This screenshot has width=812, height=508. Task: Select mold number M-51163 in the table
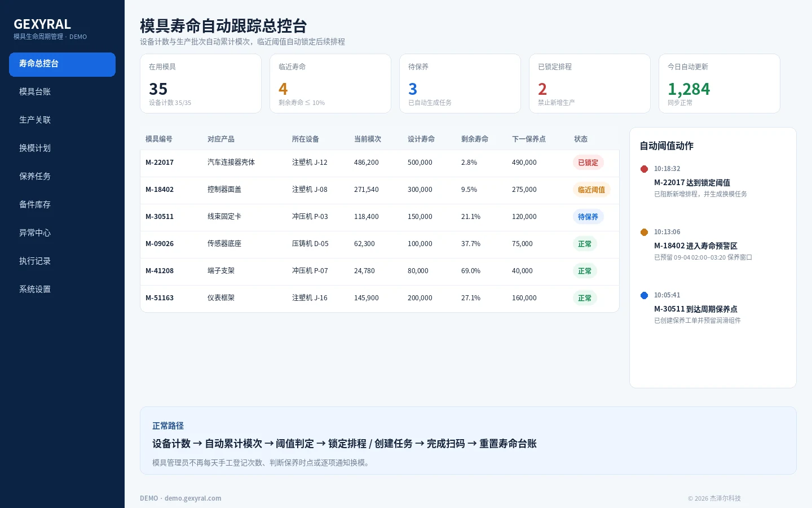(160, 298)
